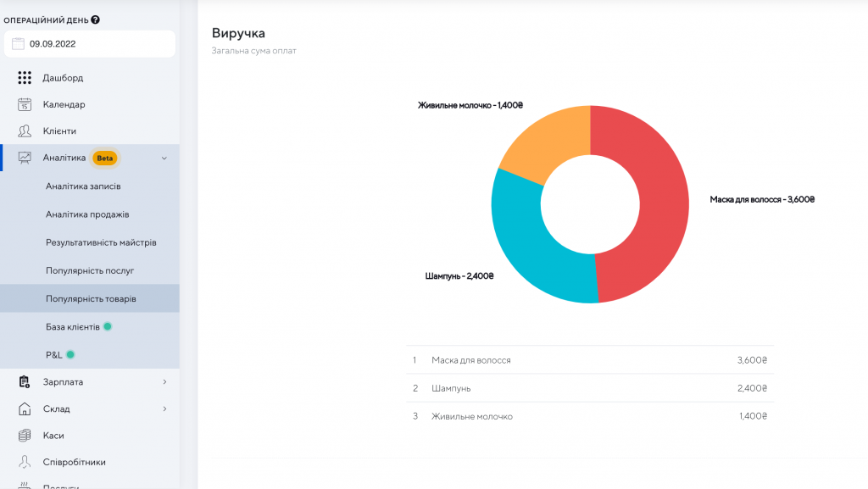Click the Warehouse (Склад) house icon
Screen dimensions: 868x489
[25, 409]
